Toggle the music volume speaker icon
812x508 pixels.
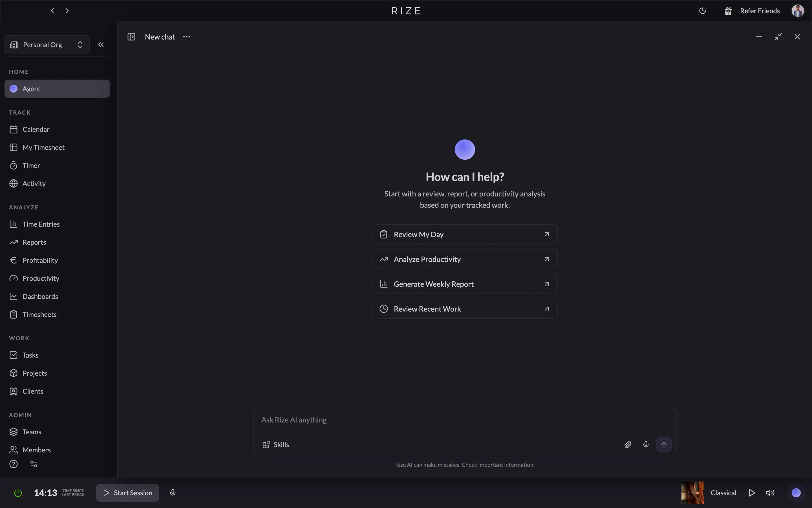coord(770,493)
